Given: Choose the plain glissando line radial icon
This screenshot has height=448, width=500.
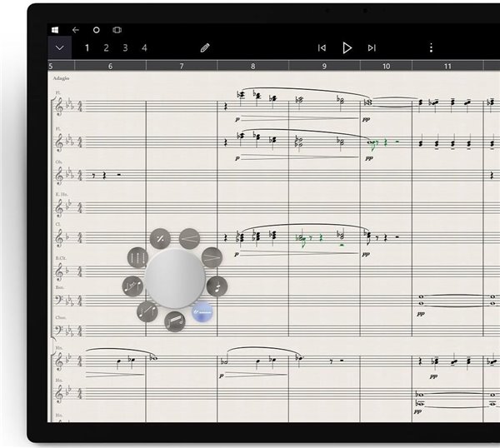Looking at the screenshot, I should [x=147, y=311].
